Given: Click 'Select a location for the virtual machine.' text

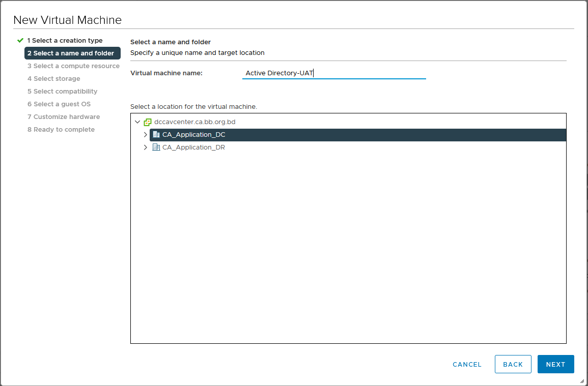Looking at the screenshot, I should pyautogui.click(x=193, y=107).
